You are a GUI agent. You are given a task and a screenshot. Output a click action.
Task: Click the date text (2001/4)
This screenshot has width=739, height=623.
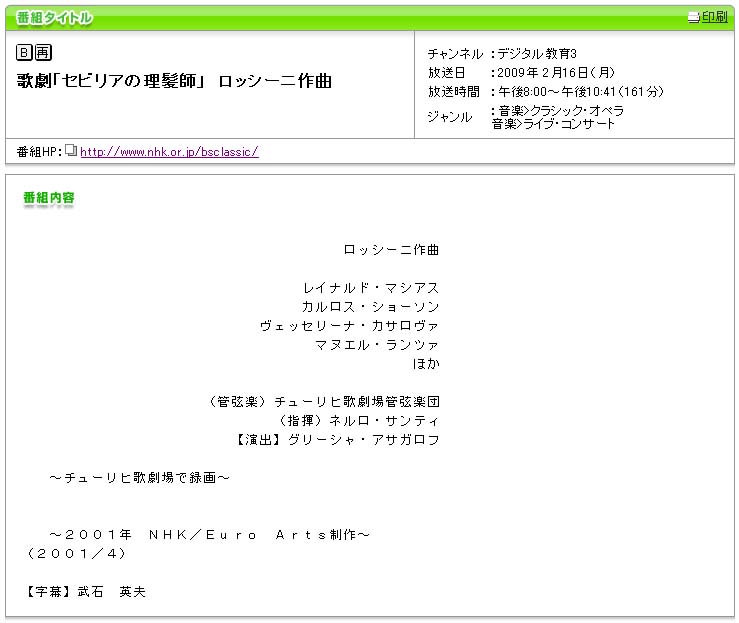[76, 553]
